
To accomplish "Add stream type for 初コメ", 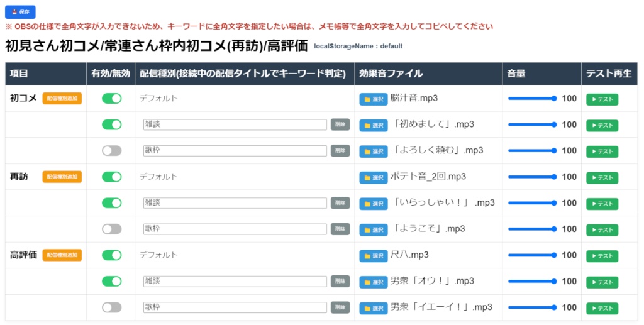I will click(62, 99).
